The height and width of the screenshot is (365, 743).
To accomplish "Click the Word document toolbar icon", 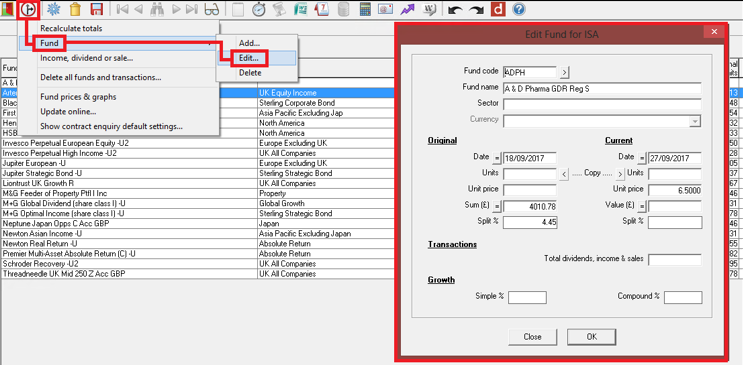I will [x=429, y=9].
